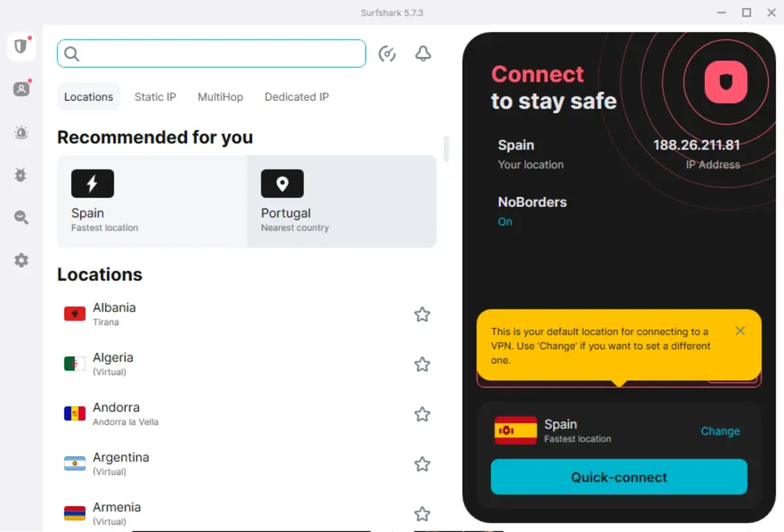Star Argentina as a favorite location

[x=422, y=464]
